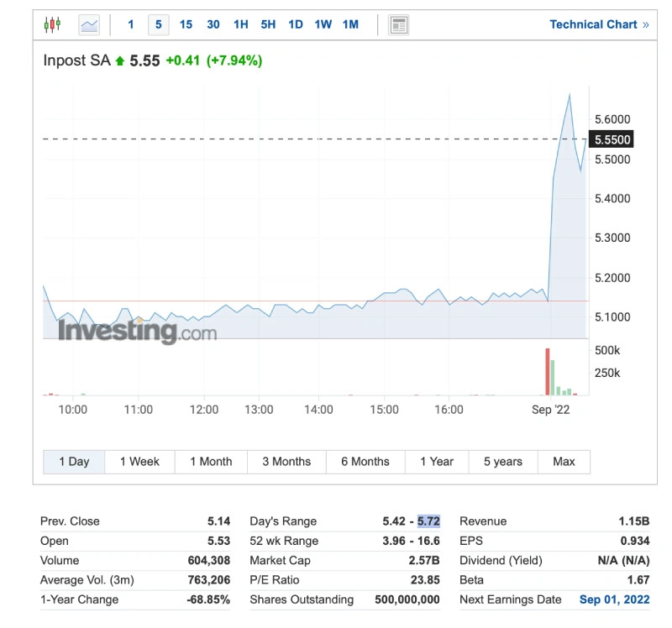Click the +7.94% change value
The width and height of the screenshot is (672, 628).
[234, 60]
